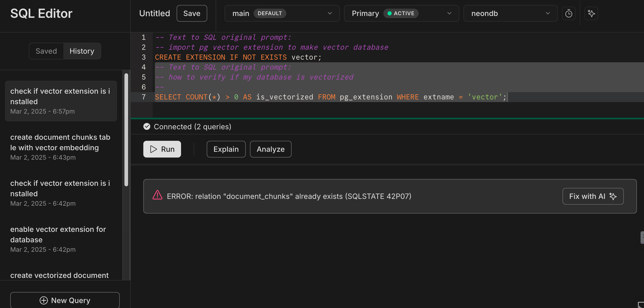Click the plus circle icon in New Query
644x308 pixels.
coord(44,300)
